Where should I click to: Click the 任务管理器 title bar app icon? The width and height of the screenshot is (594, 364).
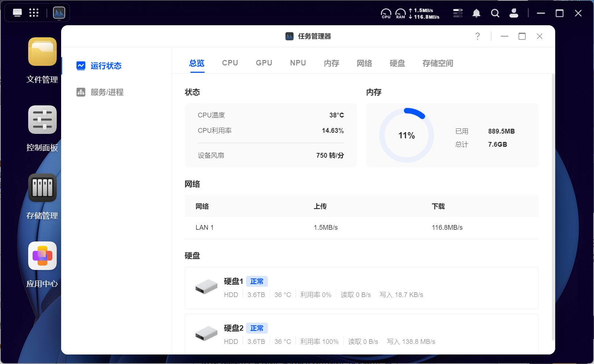coord(289,36)
